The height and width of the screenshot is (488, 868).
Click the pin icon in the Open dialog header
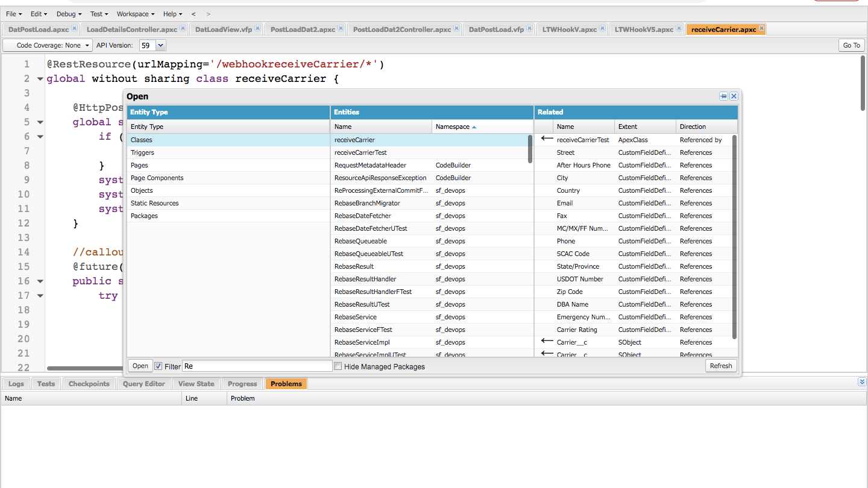tap(723, 96)
